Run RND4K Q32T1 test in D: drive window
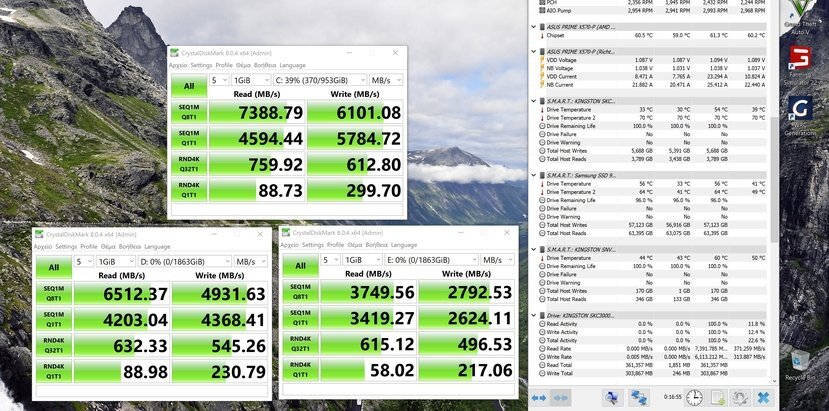 coord(54,345)
